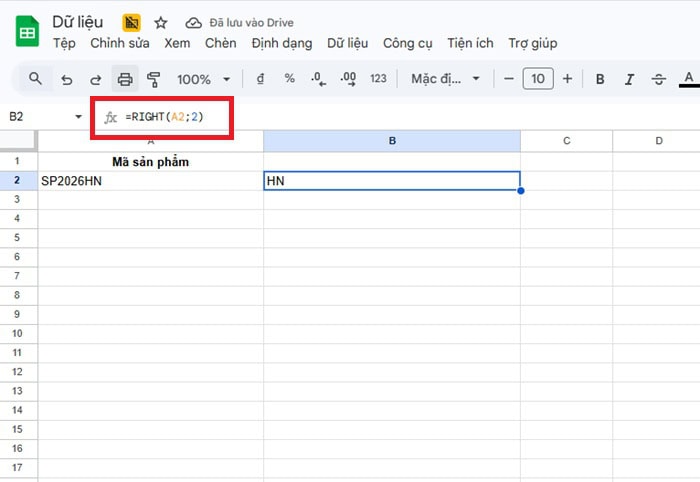700x482 pixels.
Task: Toggle italic formatting
Action: coord(629,79)
